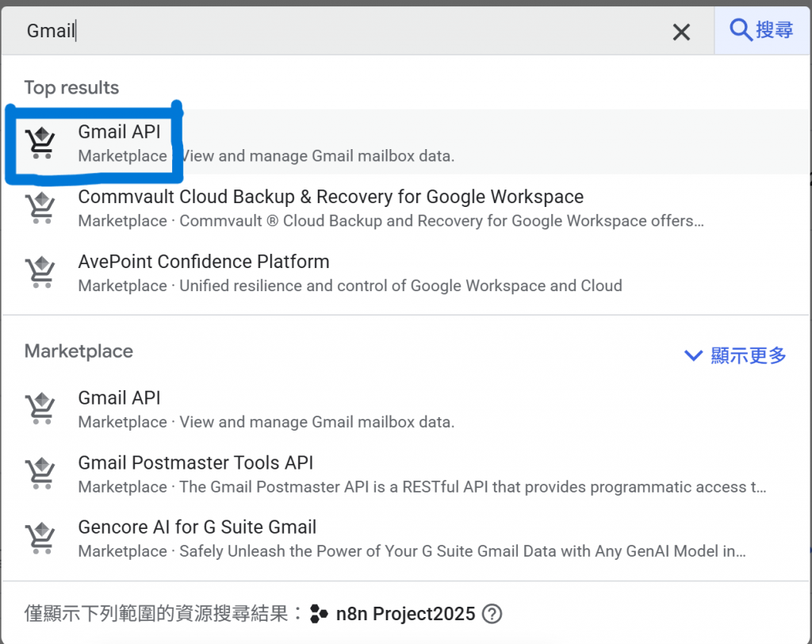Open Gencore AI for G Suite Gmail
This screenshot has width=812, height=644.
pos(197,527)
